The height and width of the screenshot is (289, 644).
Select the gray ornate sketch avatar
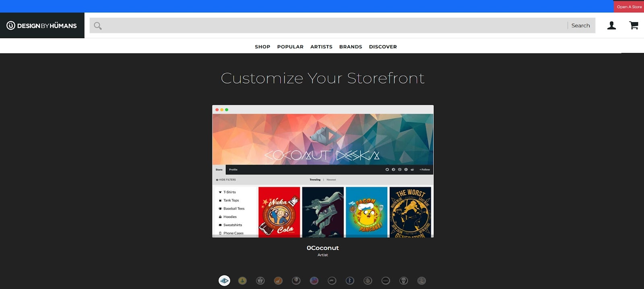click(368, 281)
